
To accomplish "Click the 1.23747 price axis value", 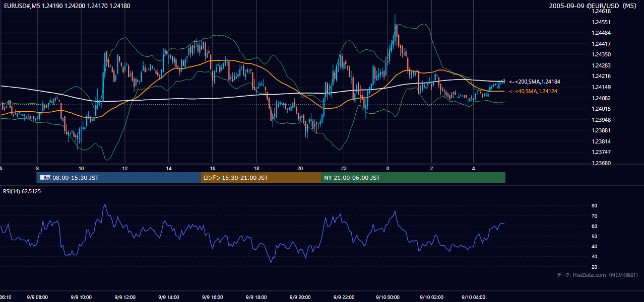I will coord(601,152).
